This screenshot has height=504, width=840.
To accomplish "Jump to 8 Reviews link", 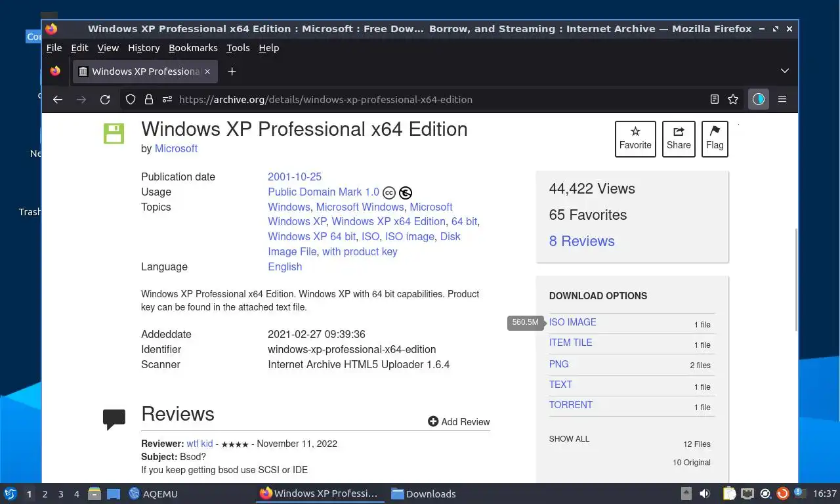I will pyautogui.click(x=582, y=241).
